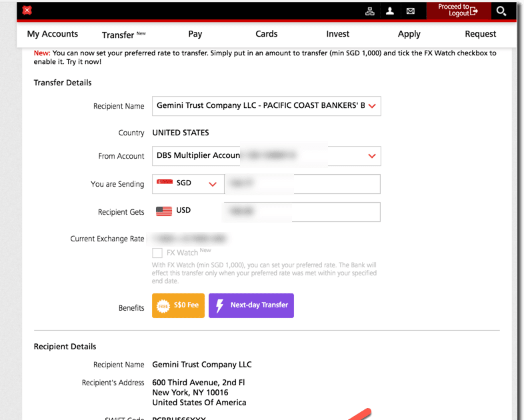Click the USD flag icon

point(164,211)
